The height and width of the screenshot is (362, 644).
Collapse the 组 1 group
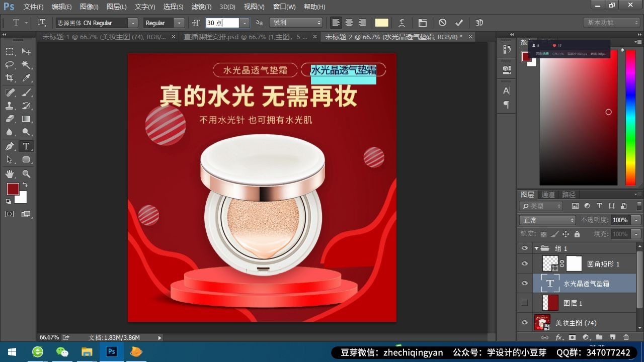pos(536,248)
